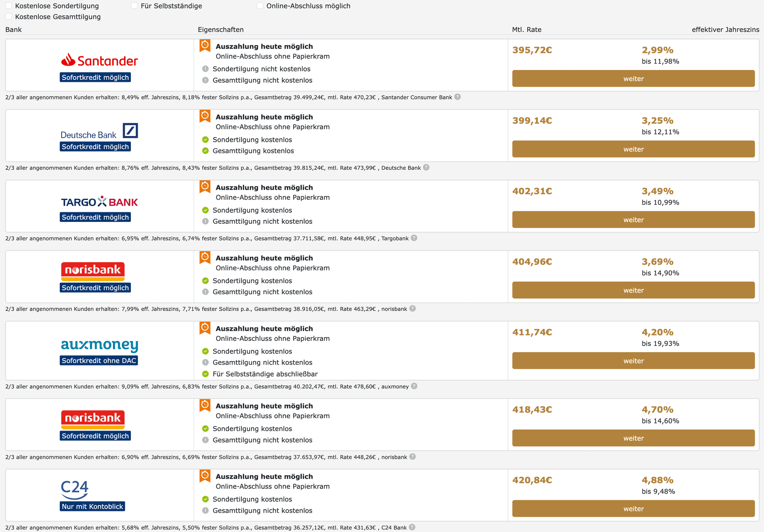Click the Deutsche Bank logo
Viewport: 764px width, 532px height.
[x=99, y=131]
